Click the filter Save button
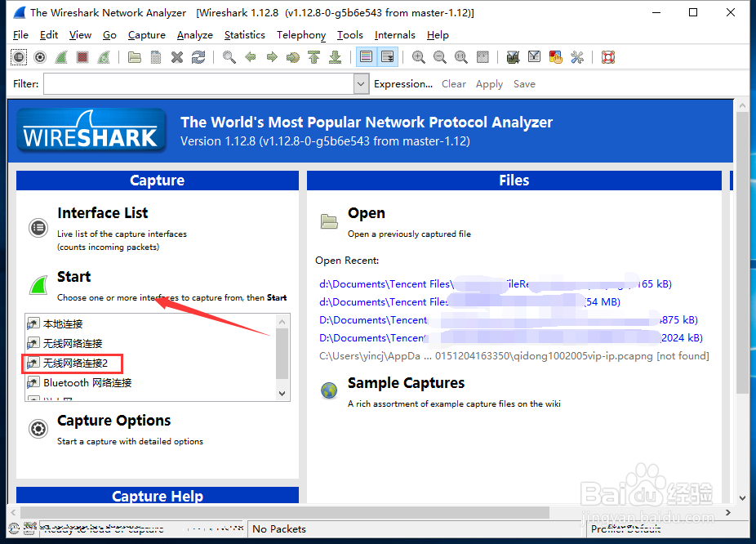The image size is (756, 544). click(524, 84)
